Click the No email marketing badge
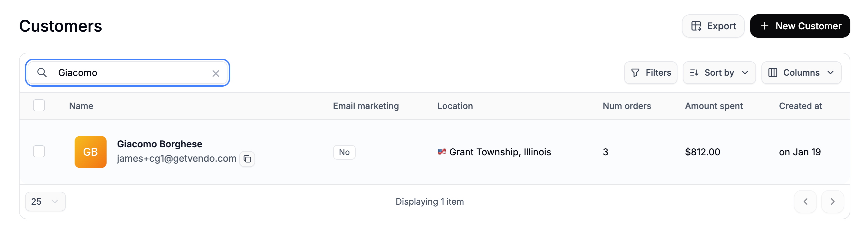The image size is (868, 238). click(x=344, y=152)
